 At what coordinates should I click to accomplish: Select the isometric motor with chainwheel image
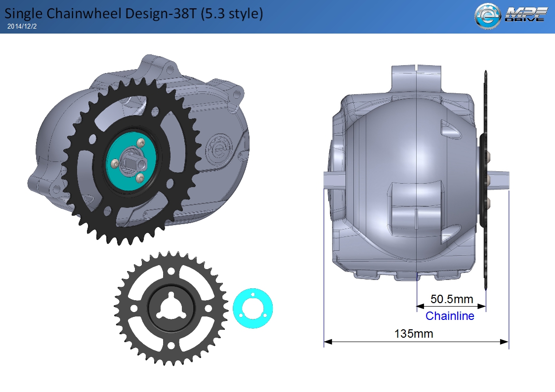pyautogui.click(x=139, y=150)
